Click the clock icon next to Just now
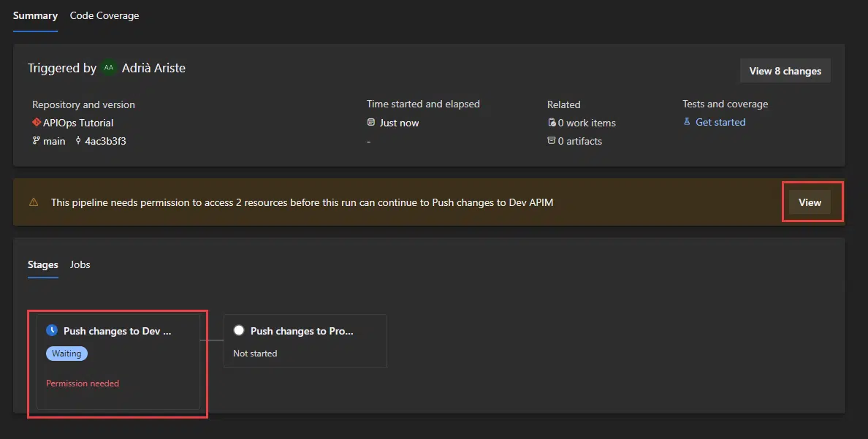 pyautogui.click(x=372, y=123)
